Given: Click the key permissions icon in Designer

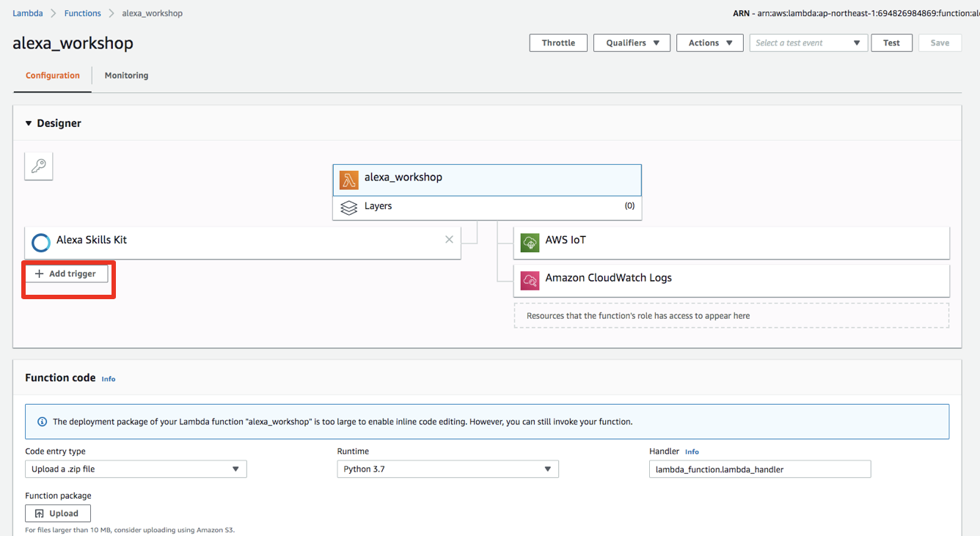Looking at the screenshot, I should (x=39, y=166).
